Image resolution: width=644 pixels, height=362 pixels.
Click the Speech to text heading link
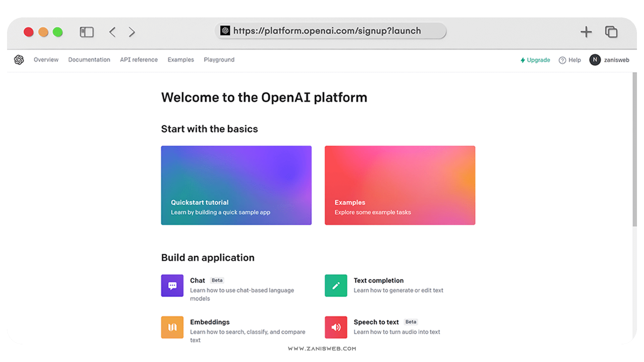tap(376, 322)
